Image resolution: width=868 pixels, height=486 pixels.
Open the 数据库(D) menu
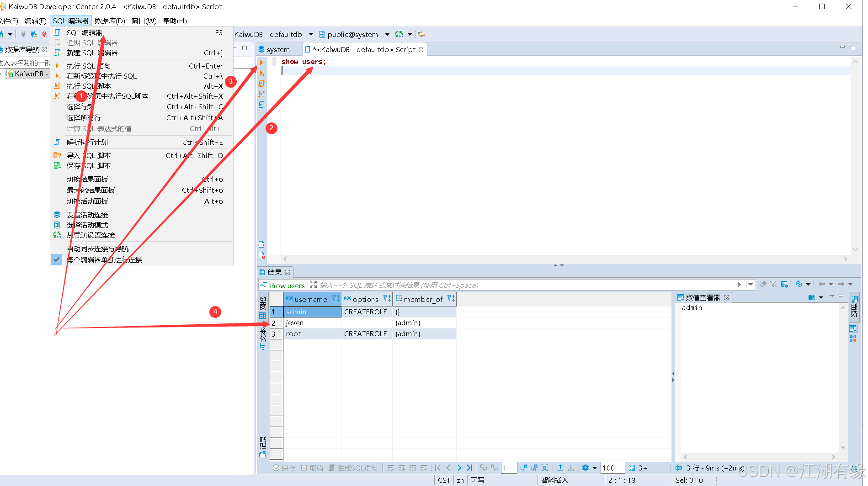point(110,21)
